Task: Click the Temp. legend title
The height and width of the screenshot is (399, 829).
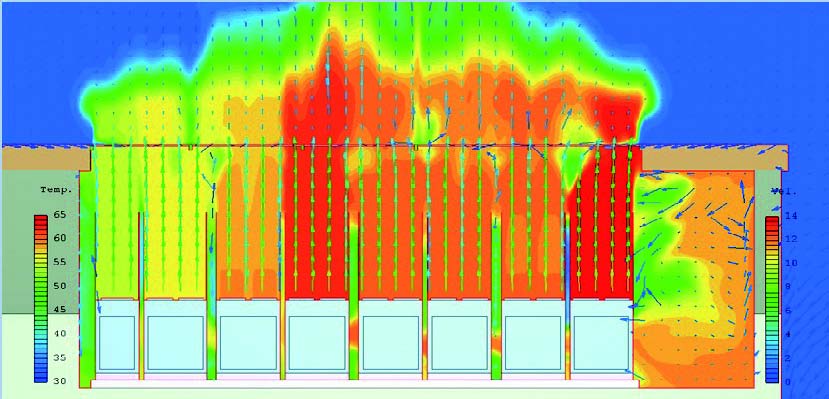Action: pyautogui.click(x=56, y=190)
